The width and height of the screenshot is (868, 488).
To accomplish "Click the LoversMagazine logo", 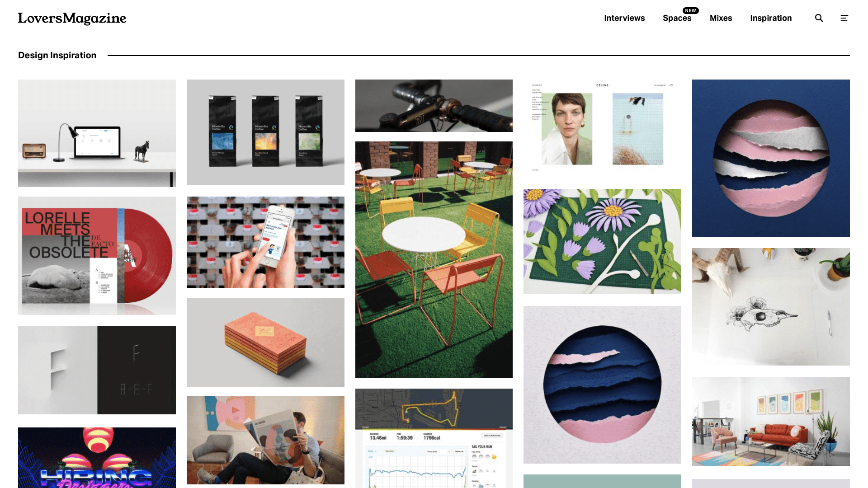I will click(72, 19).
